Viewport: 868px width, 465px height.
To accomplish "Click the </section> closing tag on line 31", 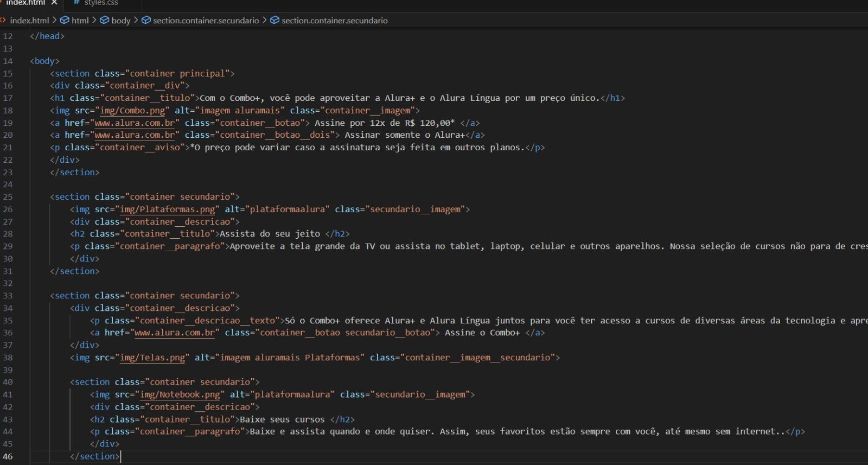I will coord(75,271).
